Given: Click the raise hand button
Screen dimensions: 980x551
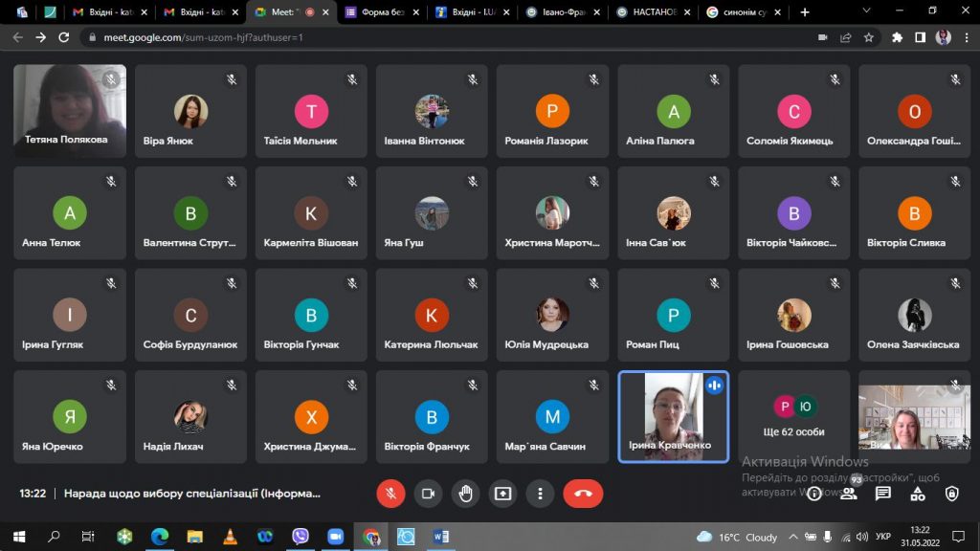Looking at the screenshot, I should point(466,494).
